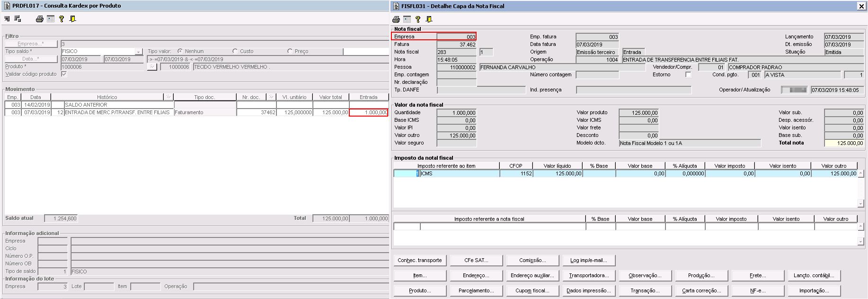Open CFe SAT... details
This screenshot has height=299, width=868.
[476, 260]
